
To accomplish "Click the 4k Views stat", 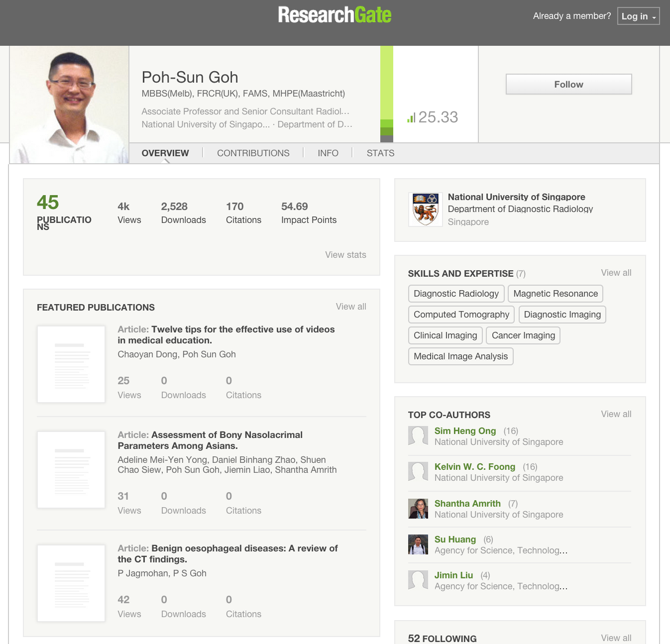I will pos(129,213).
